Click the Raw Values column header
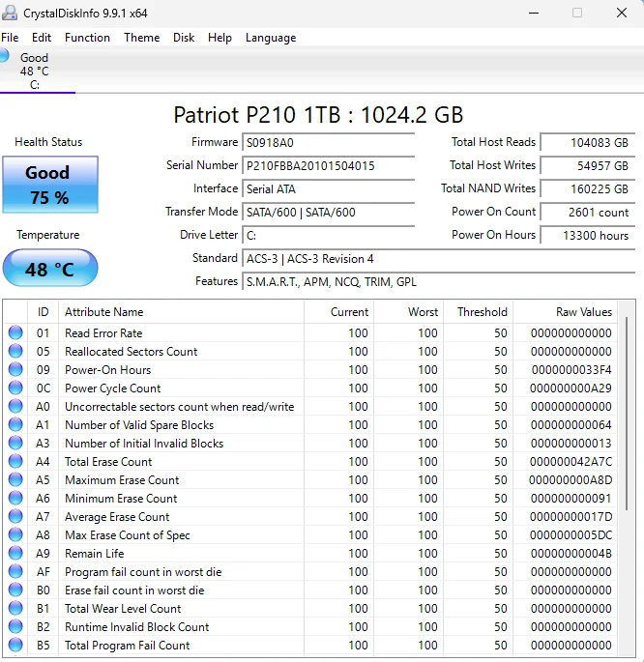 pos(566,312)
